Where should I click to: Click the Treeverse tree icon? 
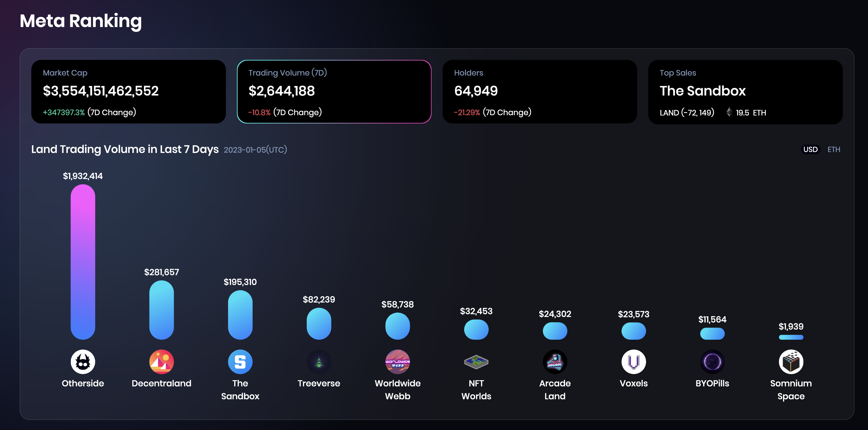tap(319, 362)
